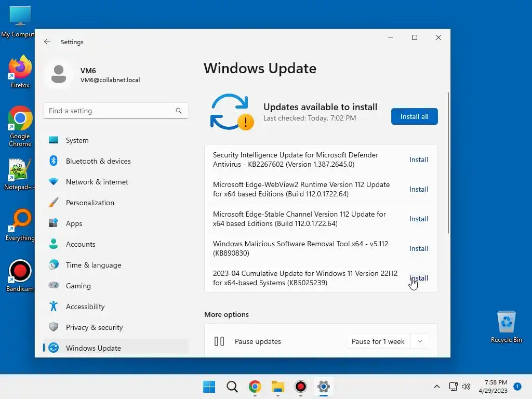Open the Bandicam desktop shortcut
532x399 pixels.
(x=20, y=275)
